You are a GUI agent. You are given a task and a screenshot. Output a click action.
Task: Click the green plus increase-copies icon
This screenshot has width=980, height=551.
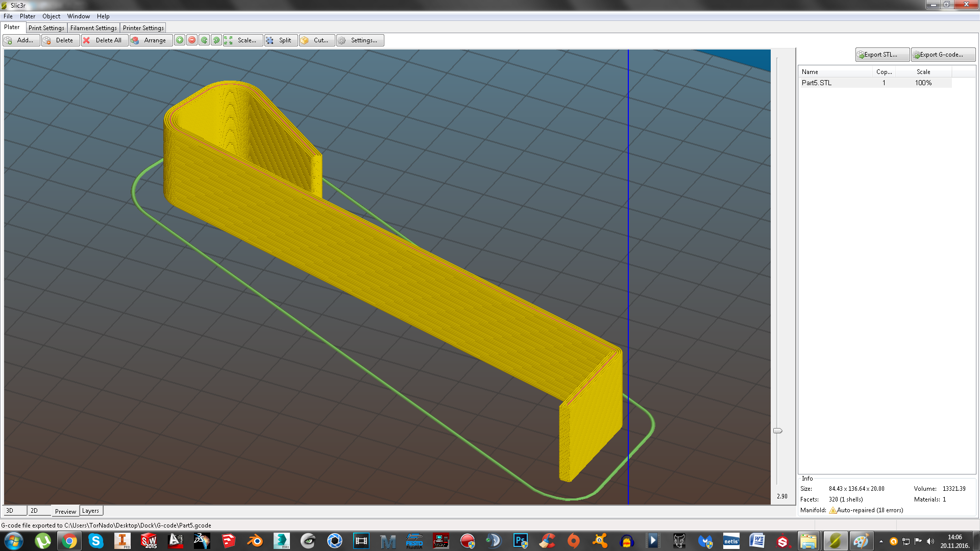point(180,40)
